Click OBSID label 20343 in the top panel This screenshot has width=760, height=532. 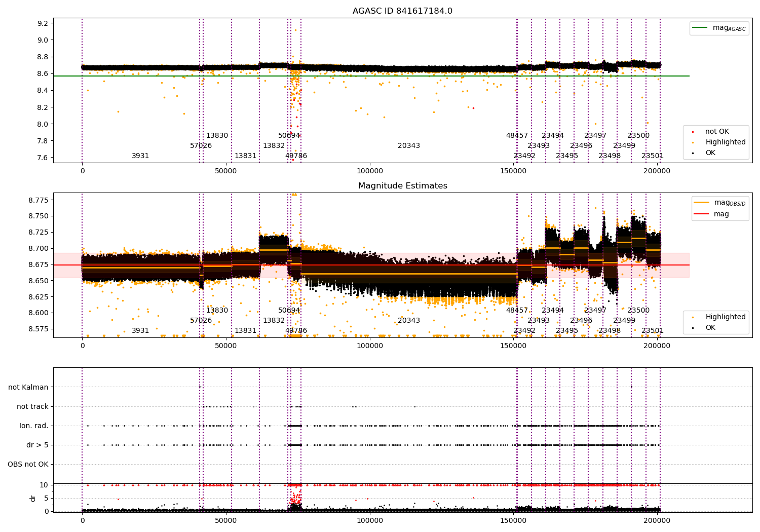pos(409,146)
